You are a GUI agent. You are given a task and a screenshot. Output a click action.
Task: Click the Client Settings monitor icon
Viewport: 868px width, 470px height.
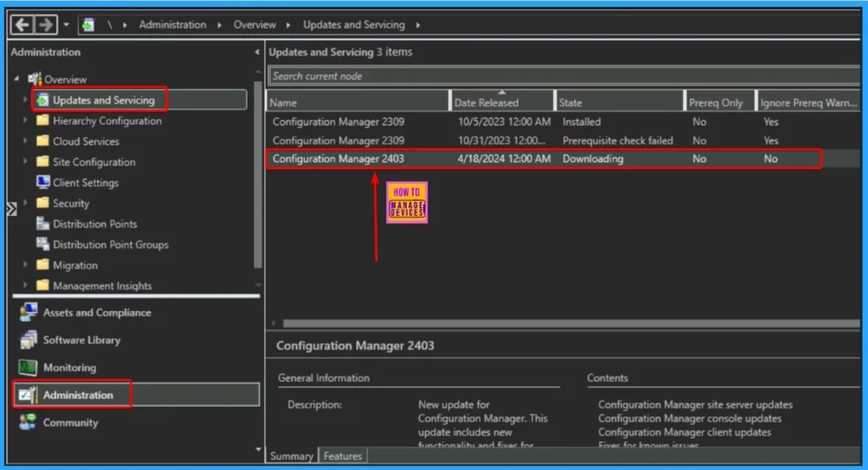coord(42,182)
